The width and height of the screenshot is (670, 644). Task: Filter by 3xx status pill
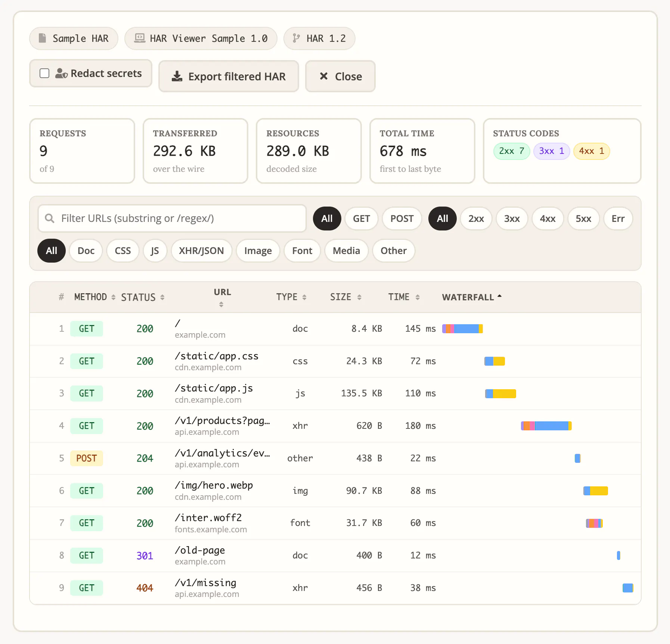[512, 219]
